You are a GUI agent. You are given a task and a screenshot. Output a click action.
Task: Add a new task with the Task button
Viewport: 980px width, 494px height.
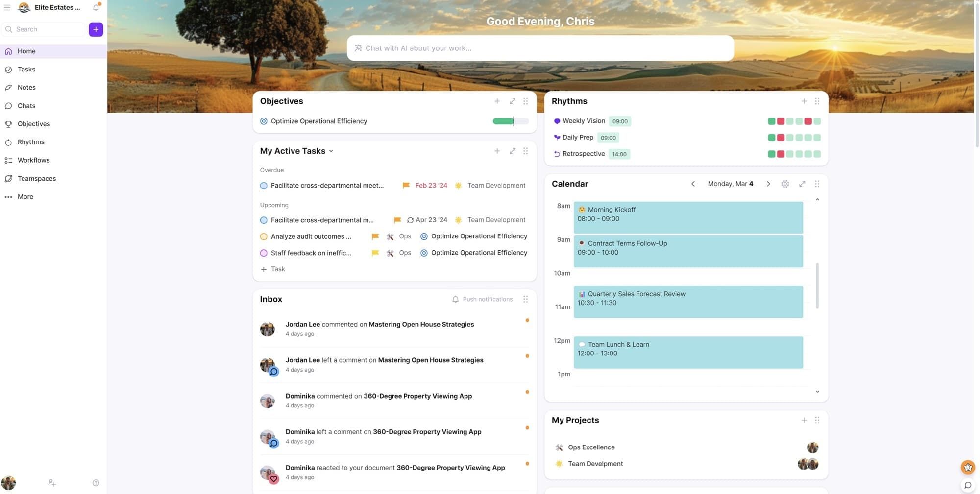[x=272, y=269]
